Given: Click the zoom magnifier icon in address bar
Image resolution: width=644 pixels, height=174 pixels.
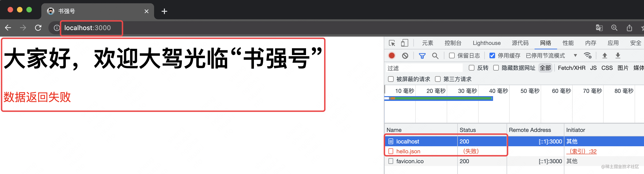Looking at the screenshot, I should [614, 28].
